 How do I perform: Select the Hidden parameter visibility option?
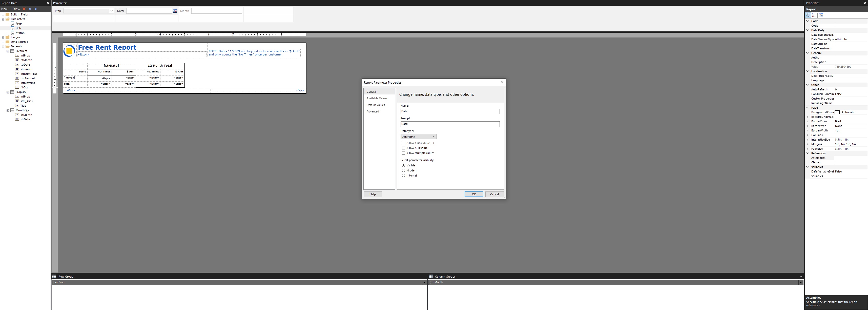coord(404,170)
